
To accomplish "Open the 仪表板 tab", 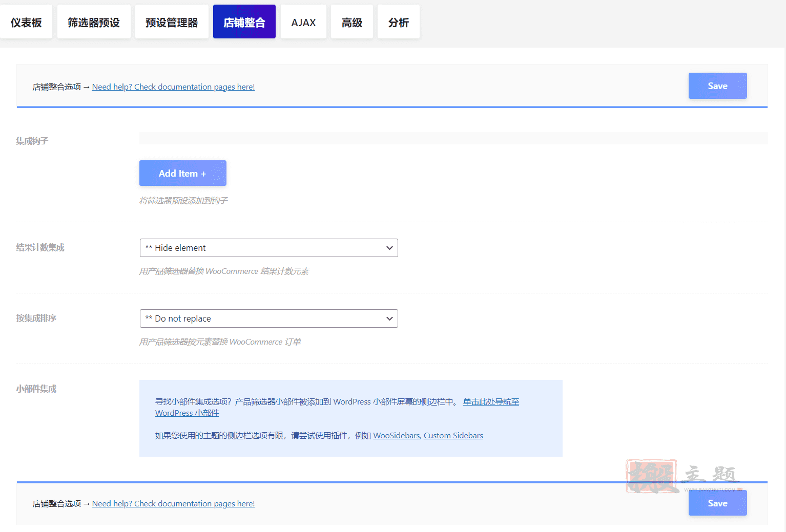I will point(26,22).
